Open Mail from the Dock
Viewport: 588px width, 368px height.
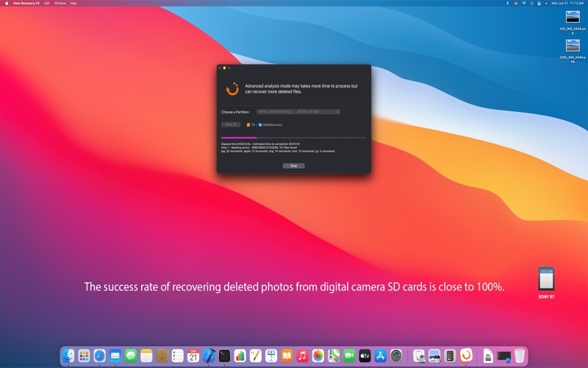tap(115, 355)
